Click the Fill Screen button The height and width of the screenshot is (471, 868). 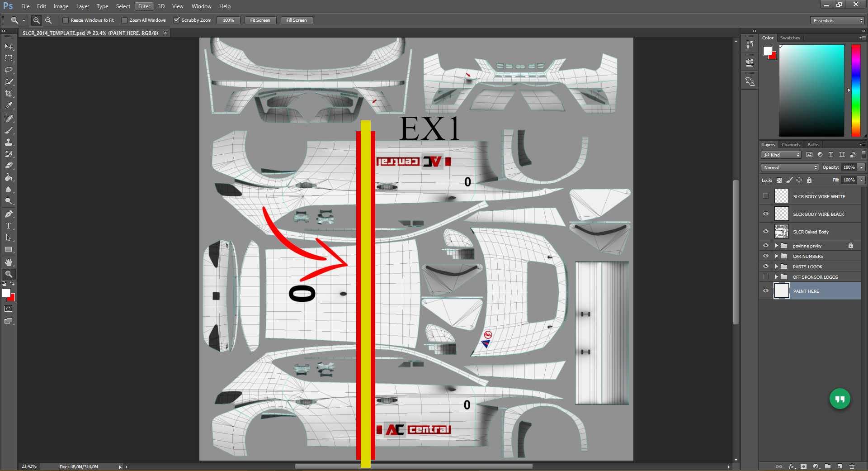pos(297,20)
